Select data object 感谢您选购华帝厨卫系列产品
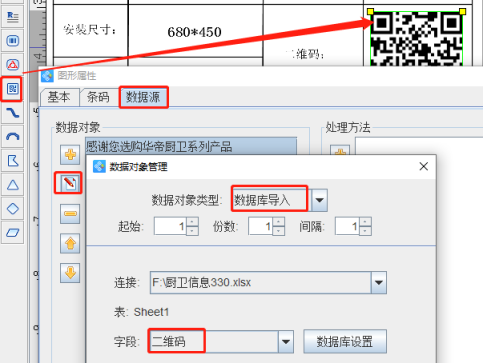Screen dimensions: 483x364 coord(191,146)
